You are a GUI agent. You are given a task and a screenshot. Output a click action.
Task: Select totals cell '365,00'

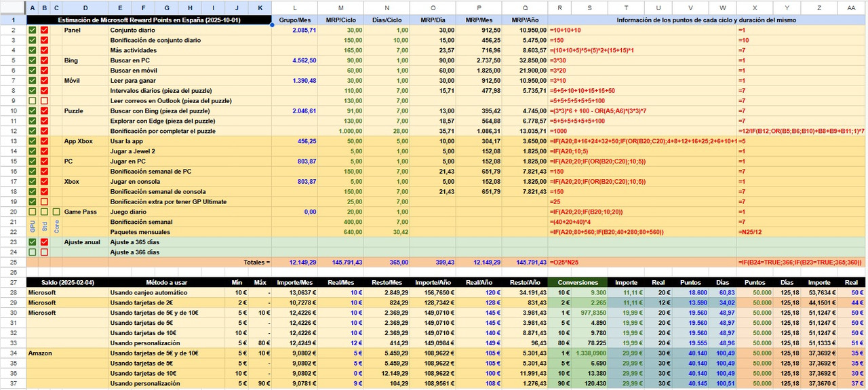387,262
